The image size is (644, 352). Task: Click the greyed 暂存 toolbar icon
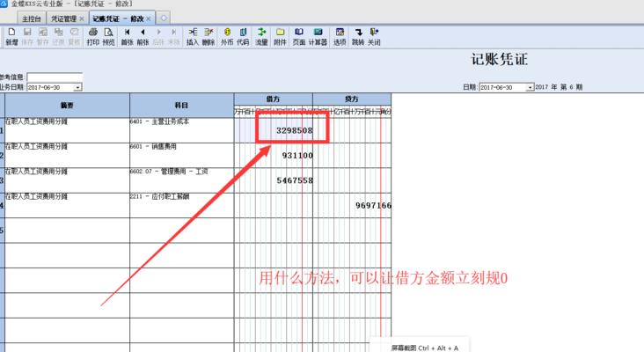tap(43, 37)
